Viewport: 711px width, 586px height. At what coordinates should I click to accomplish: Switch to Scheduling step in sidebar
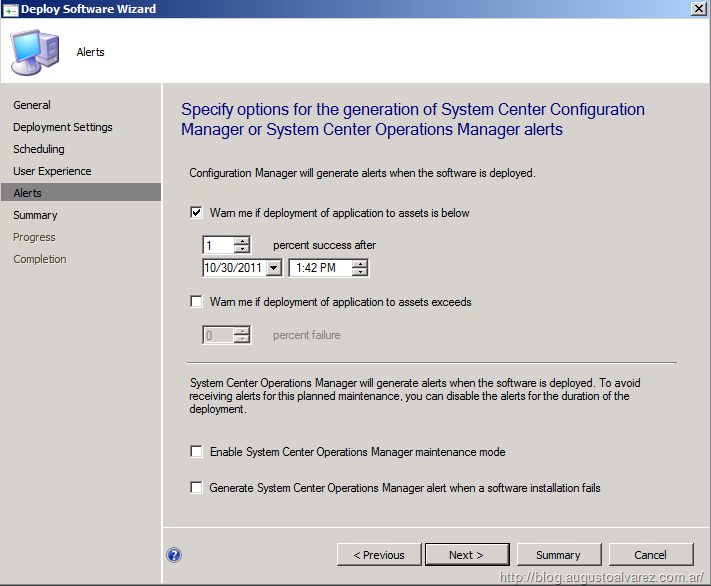[x=39, y=149]
